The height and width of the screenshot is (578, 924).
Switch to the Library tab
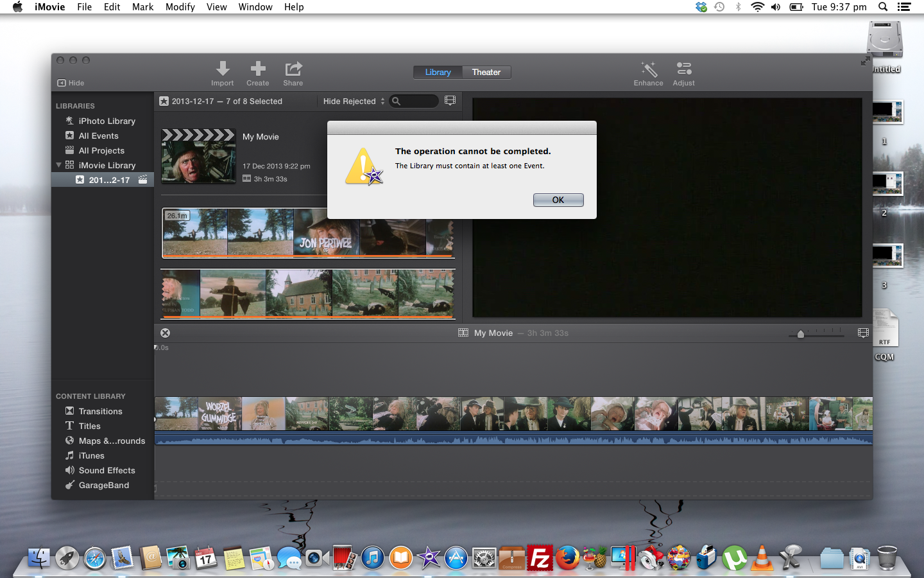(438, 72)
